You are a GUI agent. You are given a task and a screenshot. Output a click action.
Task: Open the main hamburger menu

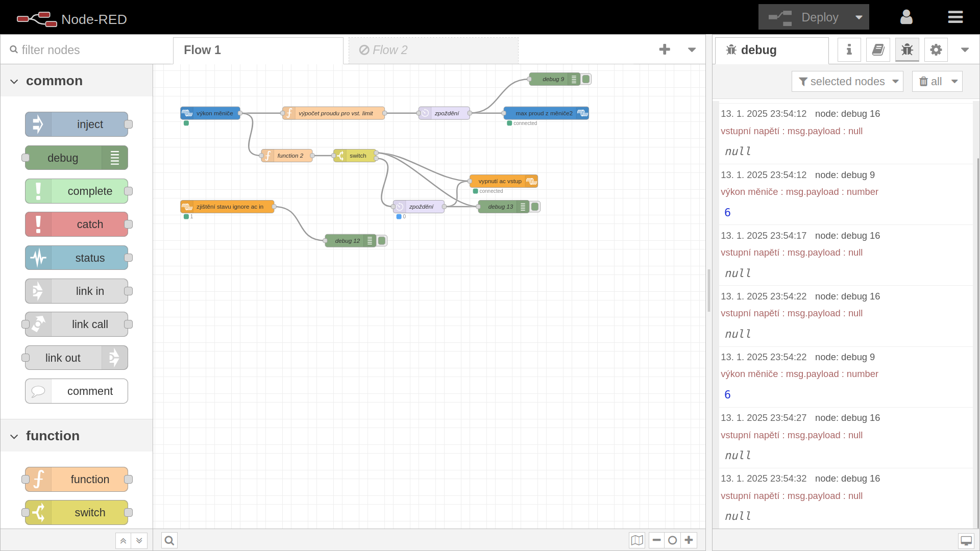pos(955,17)
